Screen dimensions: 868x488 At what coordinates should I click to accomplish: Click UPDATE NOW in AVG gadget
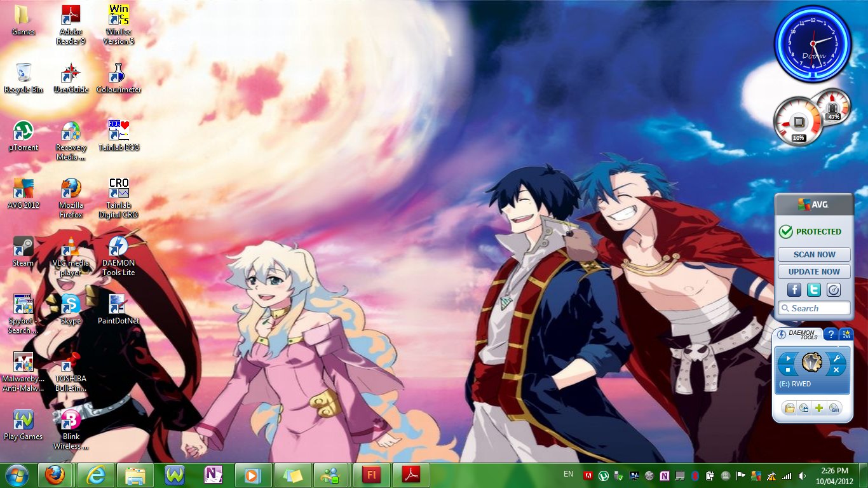[x=814, y=271]
